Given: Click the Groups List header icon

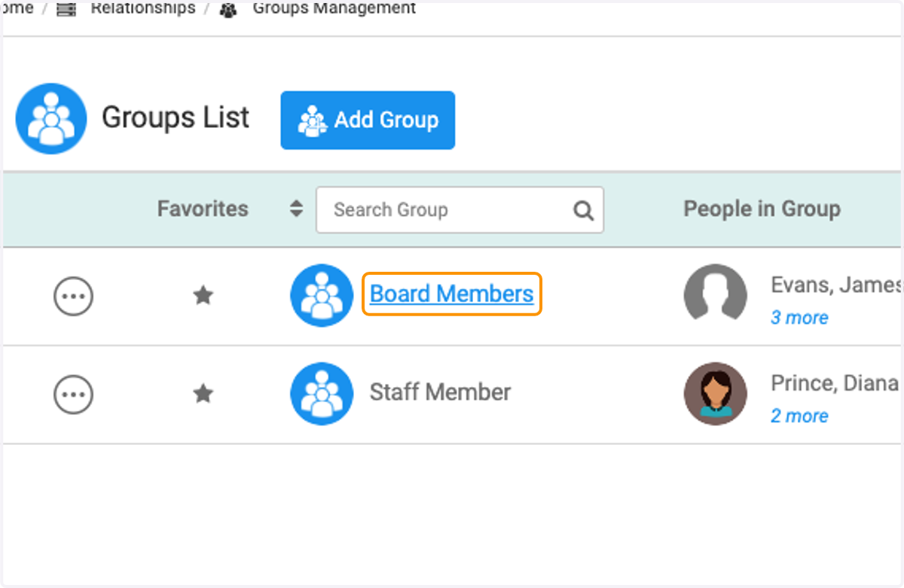Looking at the screenshot, I should 51,119.
